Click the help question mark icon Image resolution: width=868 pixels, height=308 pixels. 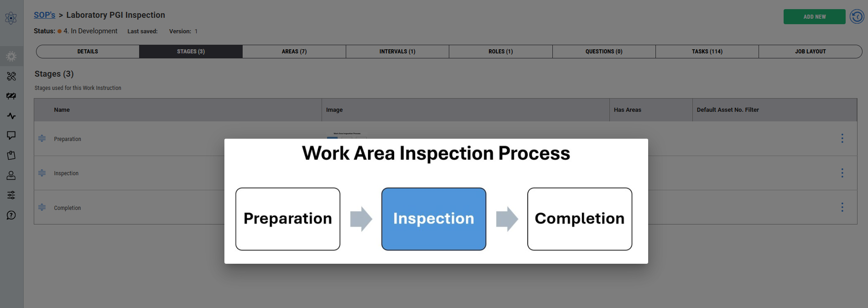[11, 215]
